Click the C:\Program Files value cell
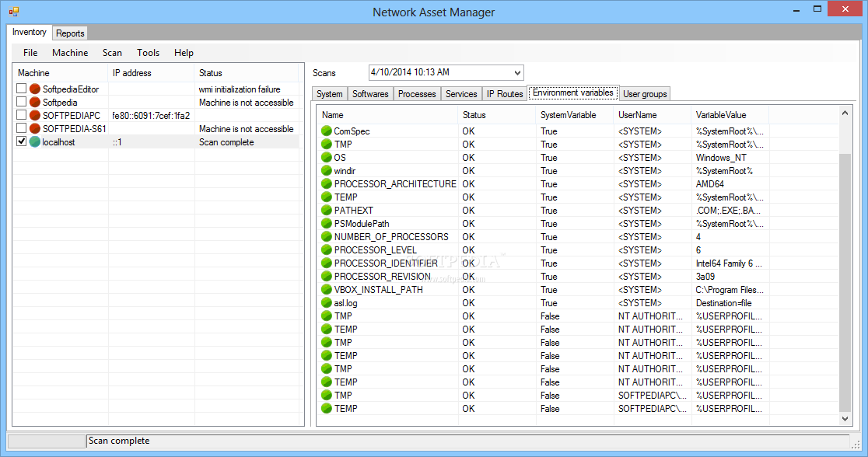Screen dimensions: 868x457 coord(730,290)
